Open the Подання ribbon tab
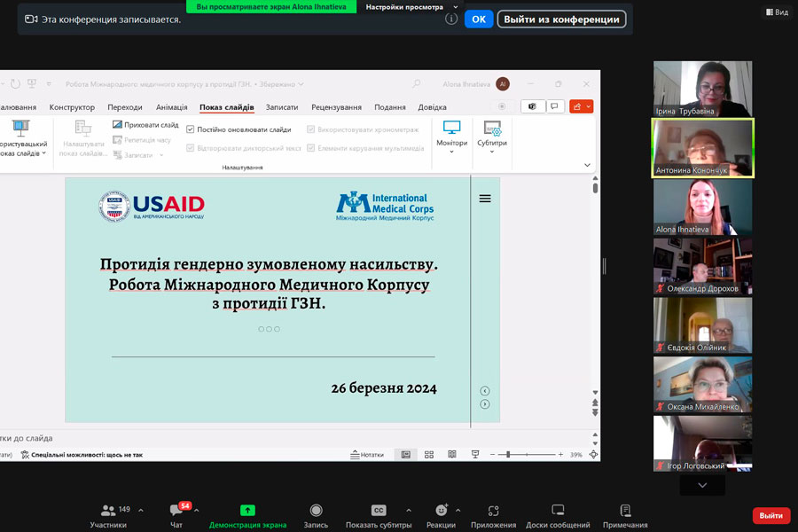 pyautogui.click(x=390, y=107)
